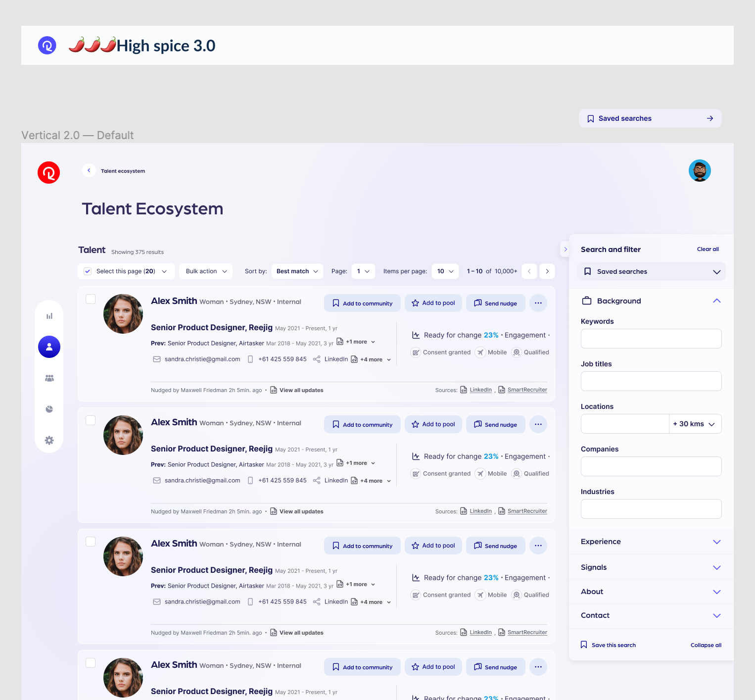Go to the previous results page arrow
Screen dimensions: 755x700
click(x=529, y=271)
